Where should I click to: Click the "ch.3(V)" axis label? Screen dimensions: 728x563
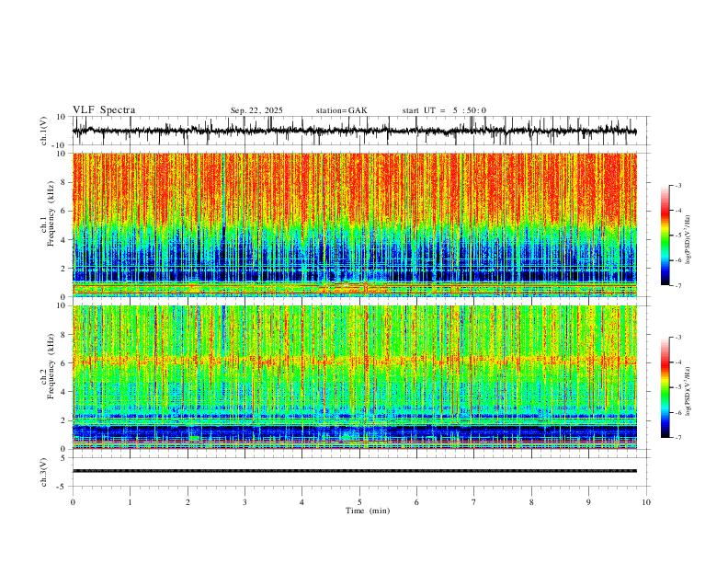tap(44, 472)
